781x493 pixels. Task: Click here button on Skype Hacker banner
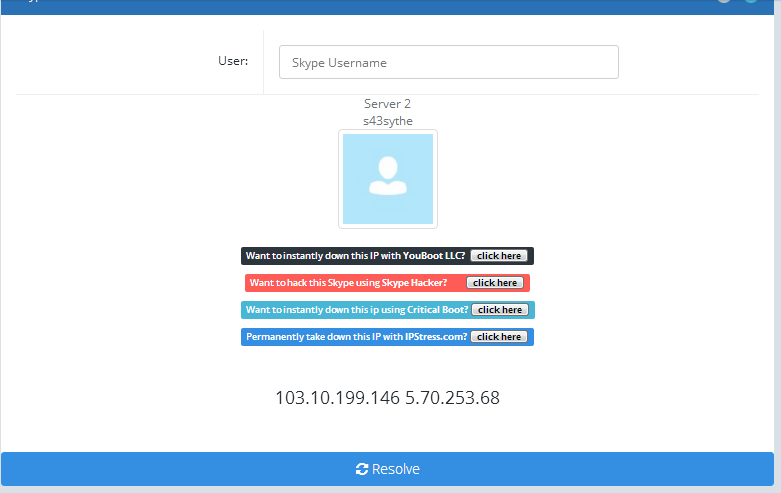click(495, 283)
